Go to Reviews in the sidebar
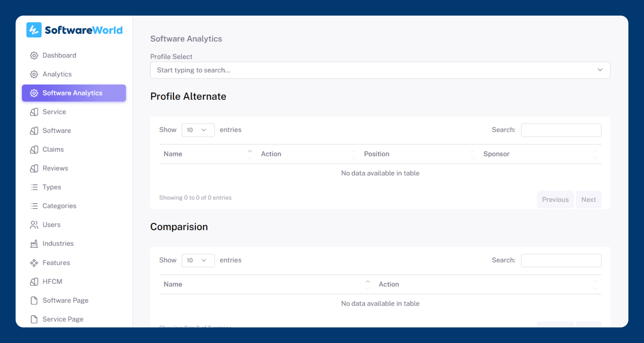Viewport: 644px width, 343px height. [55, 168]
